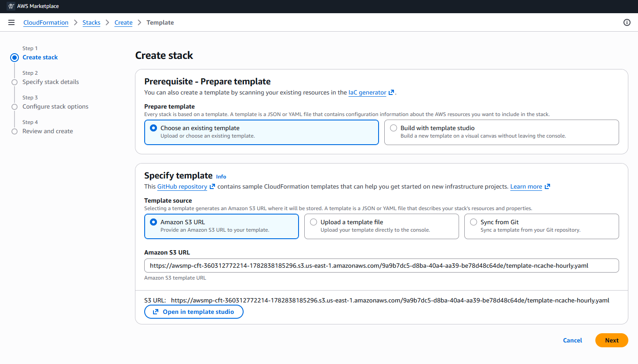Screen dimensions: 638x364
Task: Click the Info link next to Specify template
Action: point(221,177)
